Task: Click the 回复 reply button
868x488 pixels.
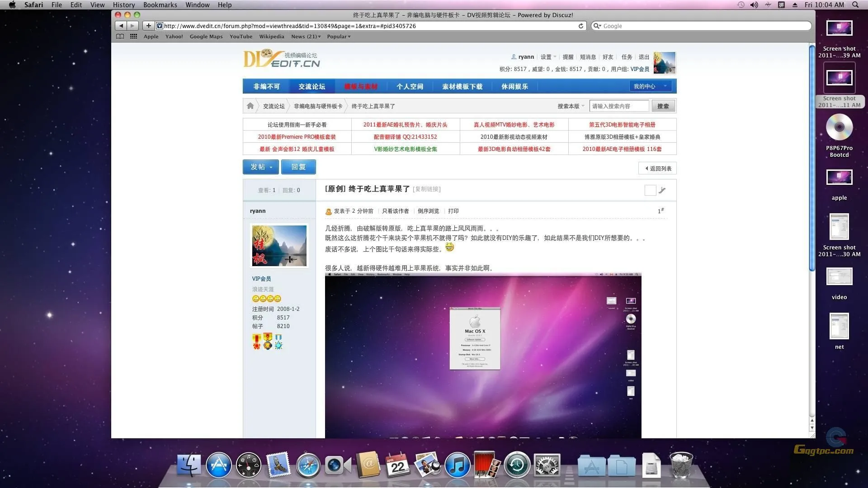Action: pos(298,167)
